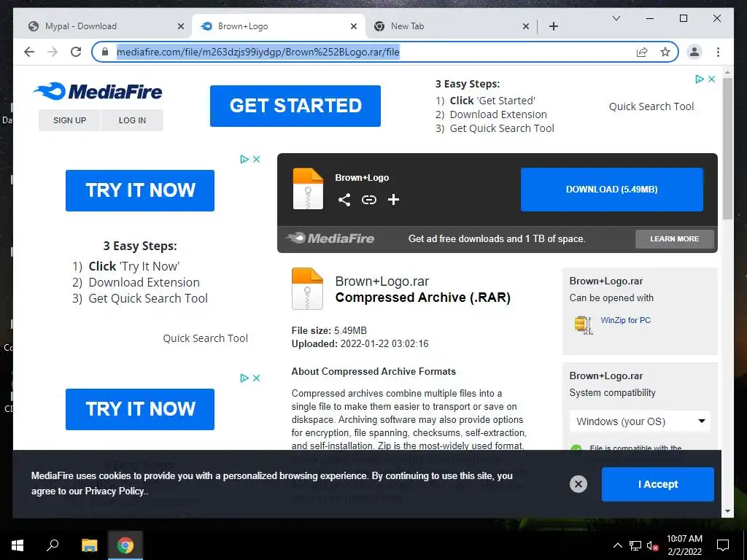Open the notification center icon
Screen dimensions: 747x560
(723, 545)
